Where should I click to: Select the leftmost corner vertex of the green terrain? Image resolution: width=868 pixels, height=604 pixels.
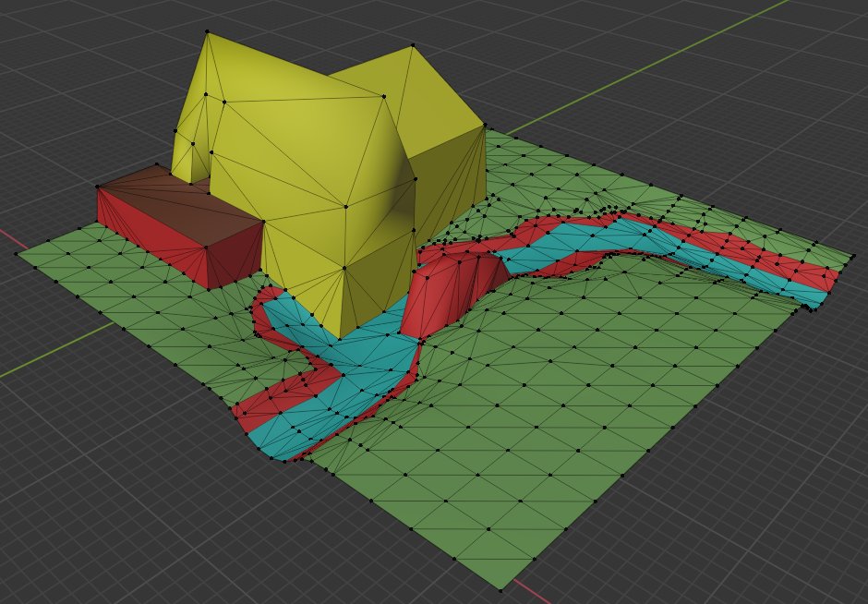point(17,254)
